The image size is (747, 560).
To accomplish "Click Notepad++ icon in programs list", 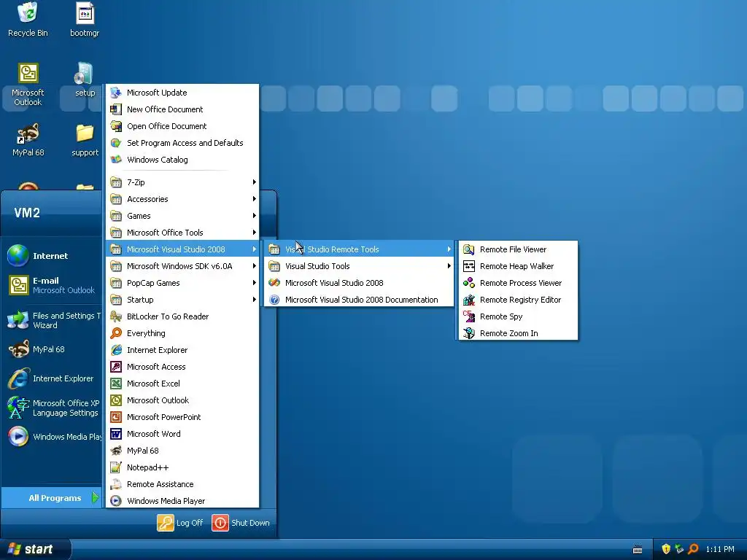I will [x=116, y=467].
